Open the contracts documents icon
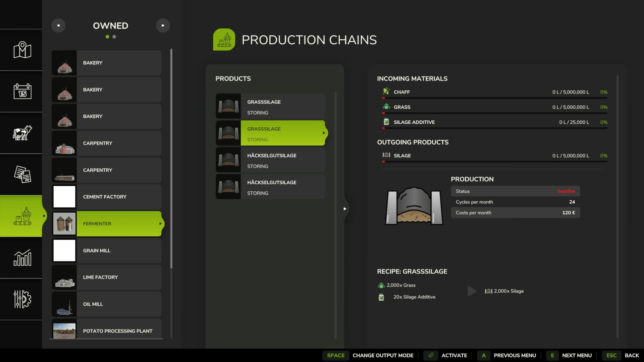The image size is (644, 362). point(22,174)
